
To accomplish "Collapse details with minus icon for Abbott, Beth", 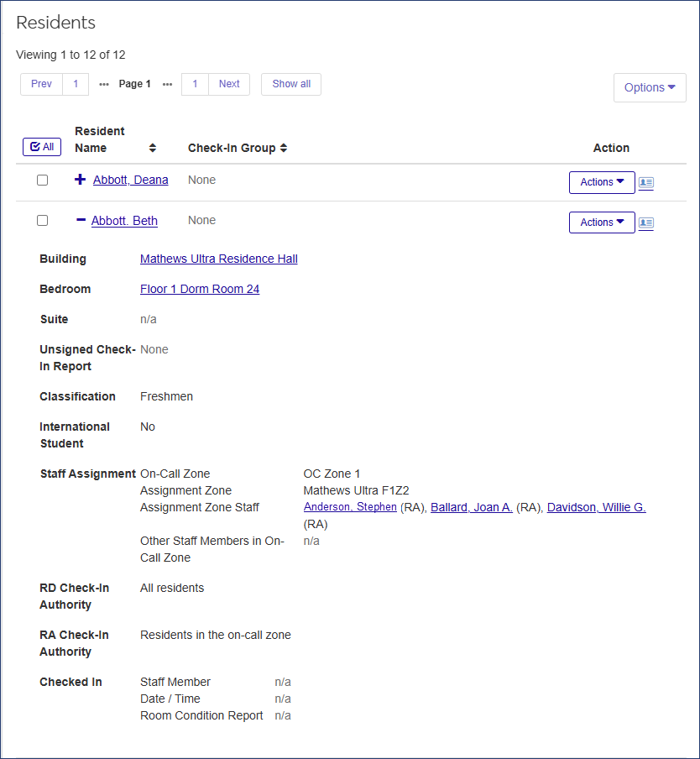I will click(x=81, y=220).
